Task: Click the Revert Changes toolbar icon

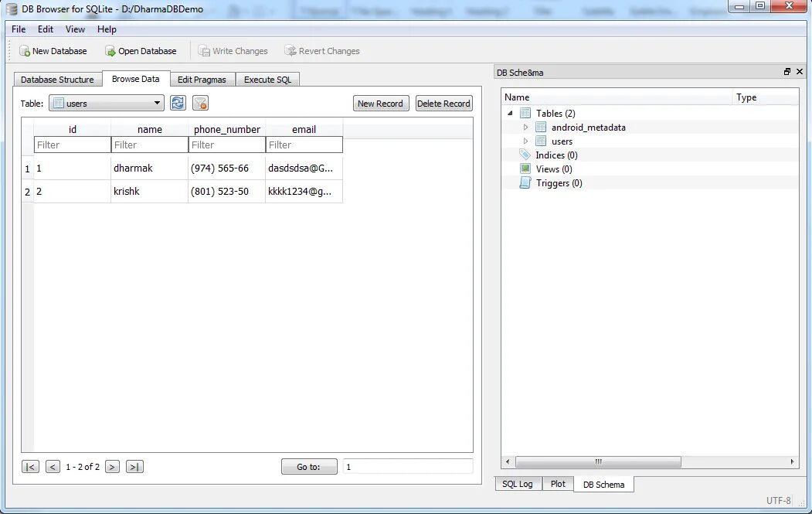Action: (290, 51)
